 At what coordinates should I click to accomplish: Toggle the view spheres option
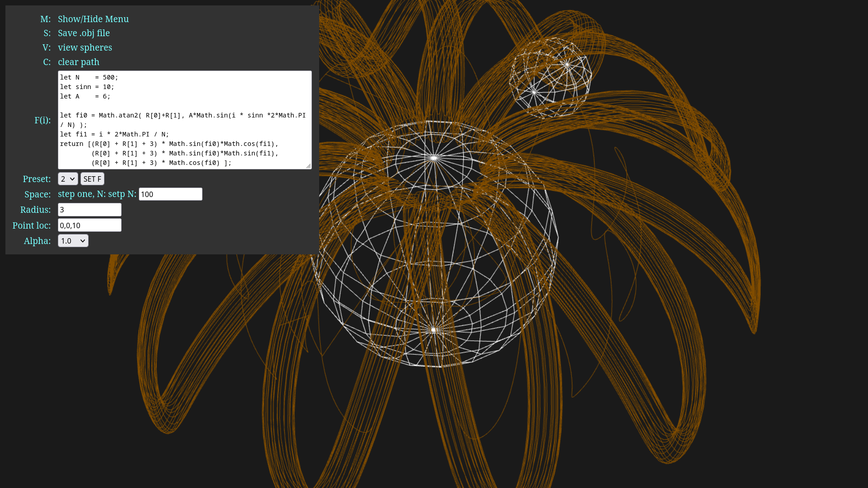[85, 47]
